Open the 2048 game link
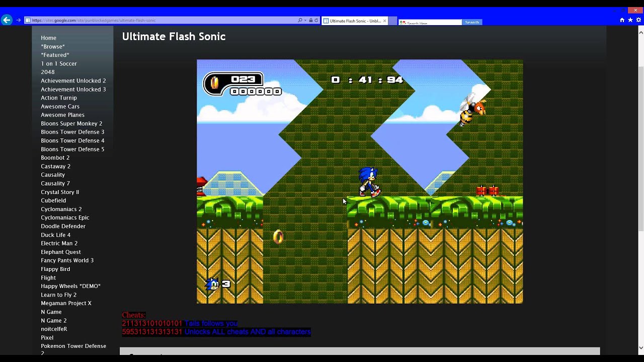The width and height of the screenshot is (644, 362). tap(48, 72)
